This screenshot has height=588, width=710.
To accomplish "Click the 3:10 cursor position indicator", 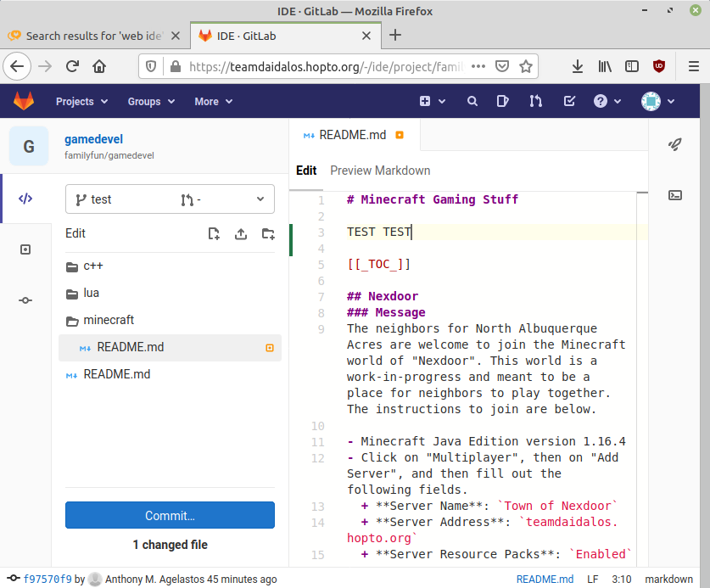I will 621,579.
